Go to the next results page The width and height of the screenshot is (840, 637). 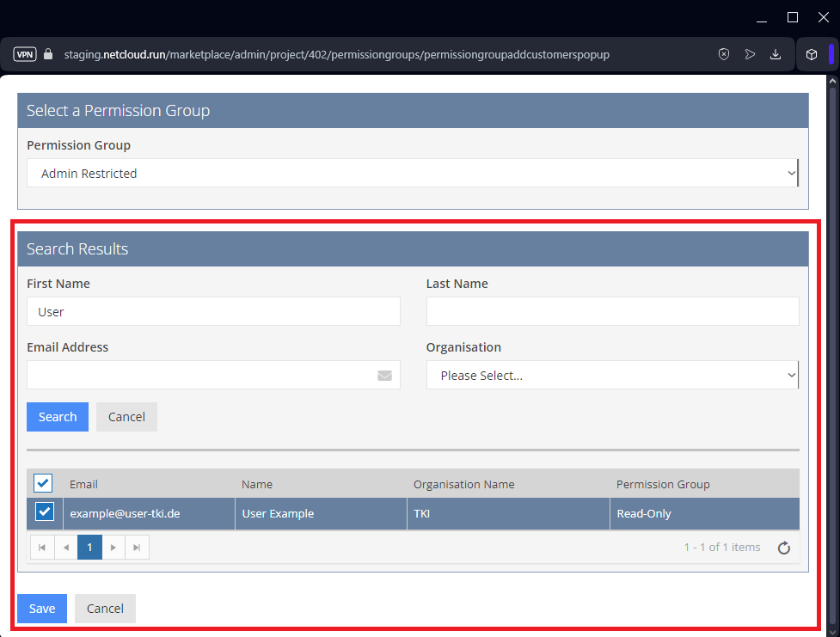pos(113,548)
